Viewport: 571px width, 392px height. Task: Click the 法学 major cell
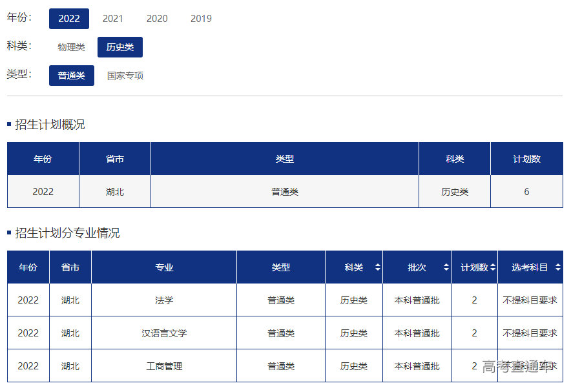tap(164, 300)
